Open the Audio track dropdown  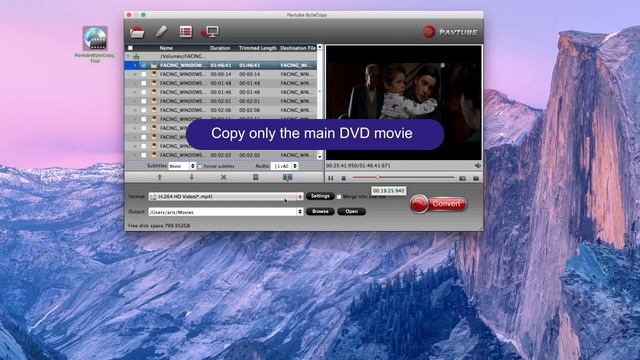(284, 166)
